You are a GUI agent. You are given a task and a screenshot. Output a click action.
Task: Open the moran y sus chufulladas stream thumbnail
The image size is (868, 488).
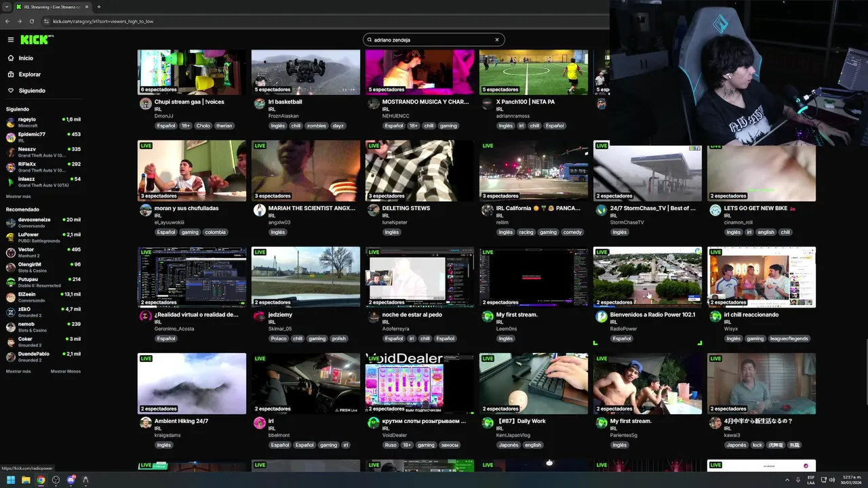192,171
